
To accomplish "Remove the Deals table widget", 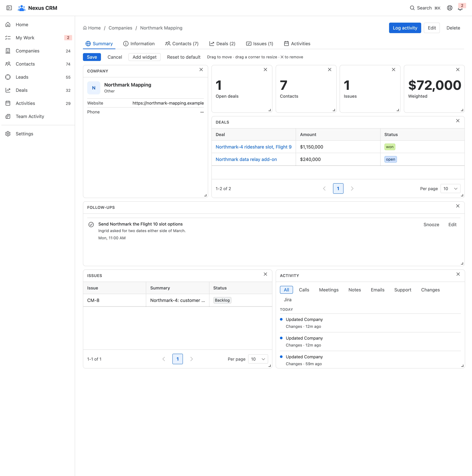I will coord(458,121).
